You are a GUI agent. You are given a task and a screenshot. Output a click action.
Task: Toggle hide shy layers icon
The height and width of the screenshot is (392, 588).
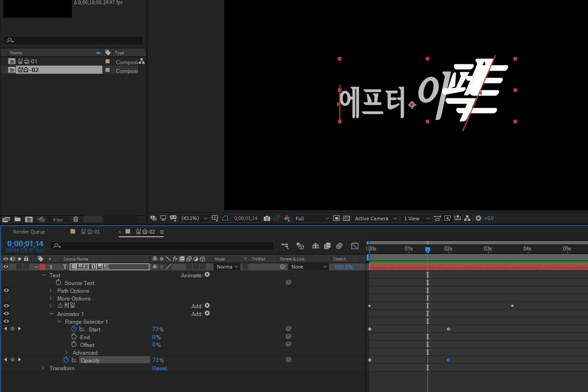tap(316, 246)
